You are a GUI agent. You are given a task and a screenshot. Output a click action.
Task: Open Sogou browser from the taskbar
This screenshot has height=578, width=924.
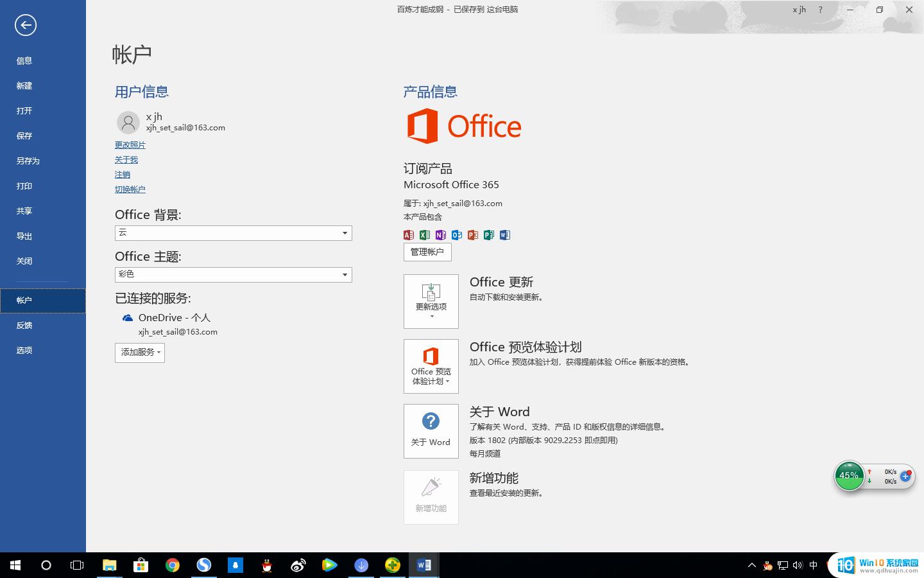click(x=204, y=565)
